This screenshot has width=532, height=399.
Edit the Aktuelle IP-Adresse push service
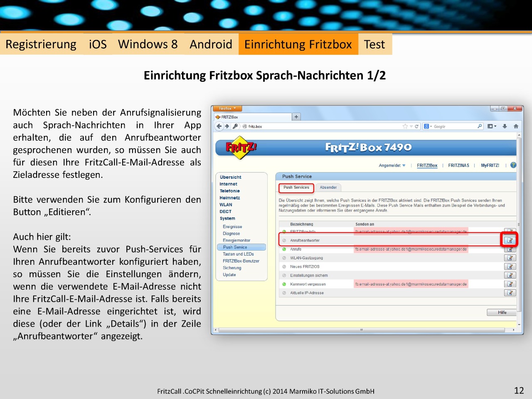tap(510, 293)
